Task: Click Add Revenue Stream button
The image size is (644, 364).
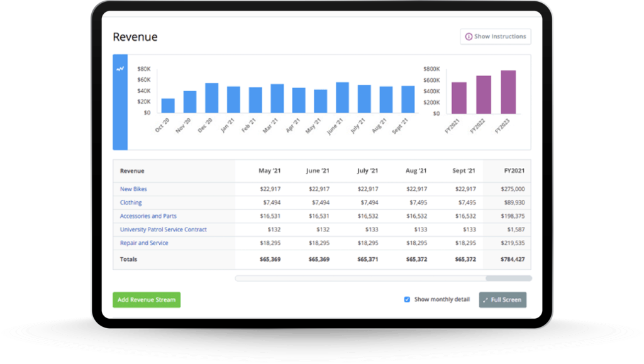Action: (x=147, y=300)
